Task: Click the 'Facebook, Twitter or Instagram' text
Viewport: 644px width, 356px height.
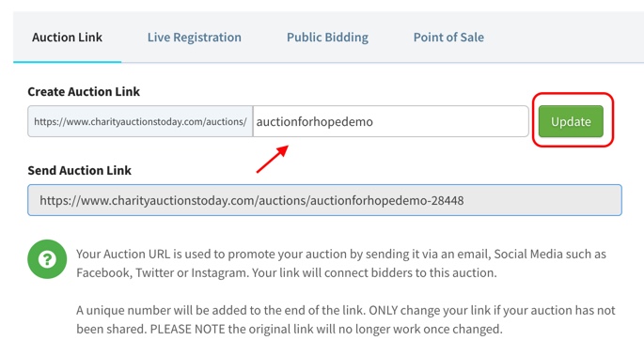Action: pos(163,272)
